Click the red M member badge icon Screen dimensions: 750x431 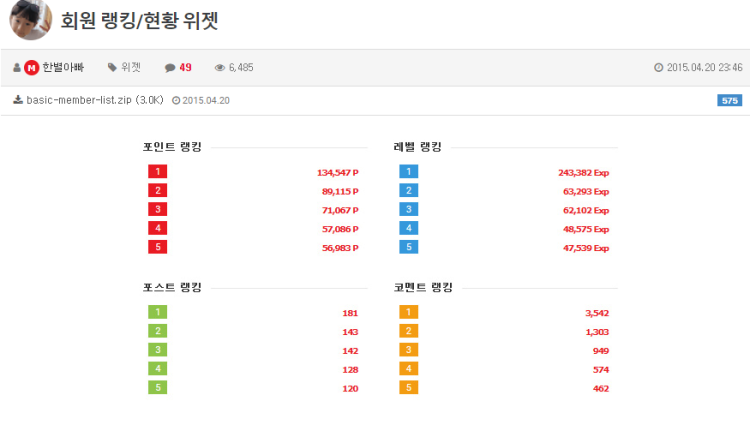(x=31, y=67)
